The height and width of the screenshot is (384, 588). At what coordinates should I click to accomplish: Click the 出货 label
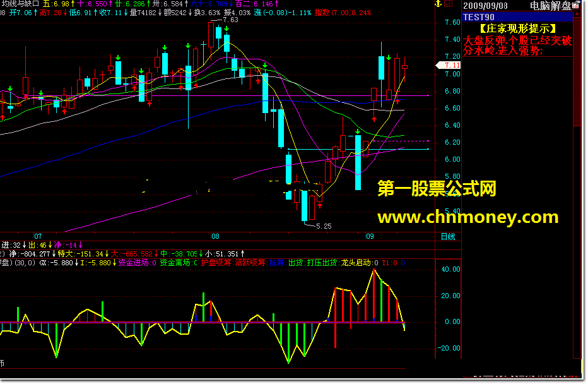(295, 263)
